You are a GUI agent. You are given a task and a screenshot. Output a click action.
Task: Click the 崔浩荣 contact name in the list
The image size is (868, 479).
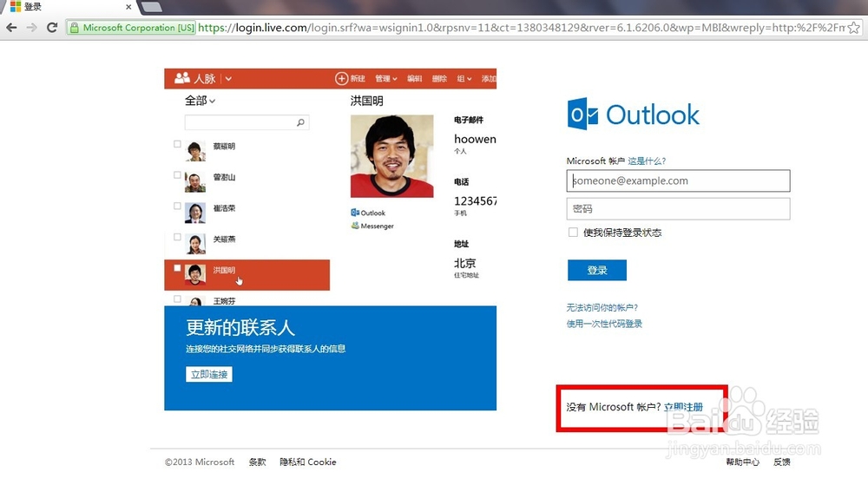[x=224, y=208]
